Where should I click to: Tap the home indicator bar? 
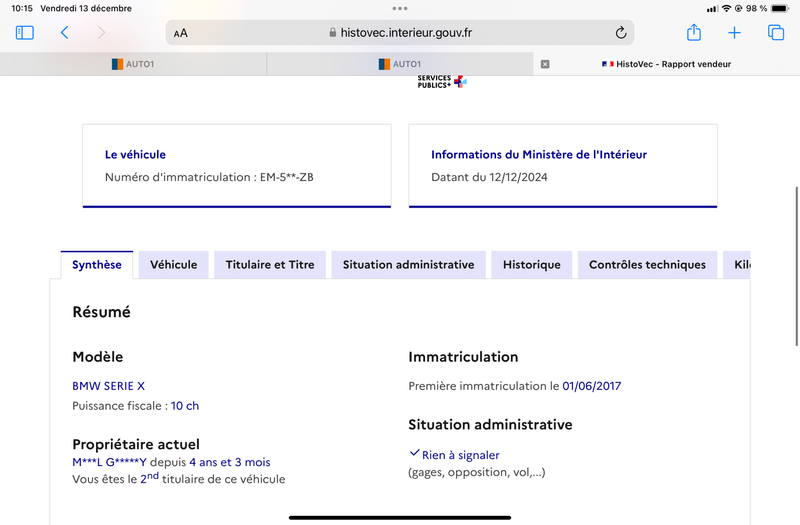point(400,517)
